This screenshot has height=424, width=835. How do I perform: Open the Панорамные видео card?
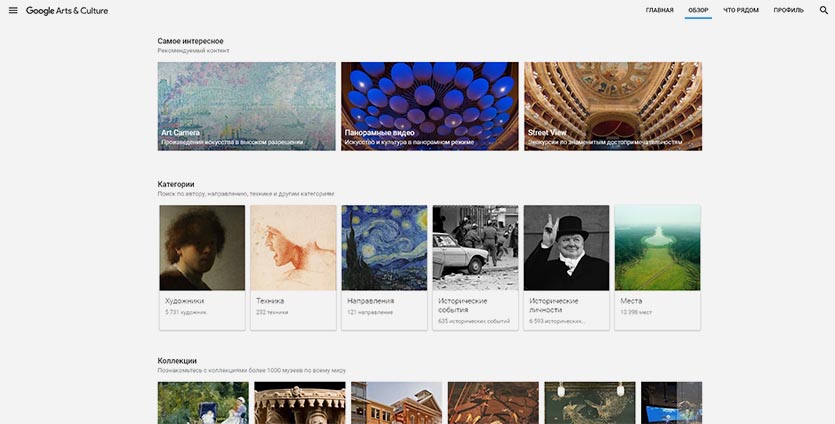(x=429, y=106)
